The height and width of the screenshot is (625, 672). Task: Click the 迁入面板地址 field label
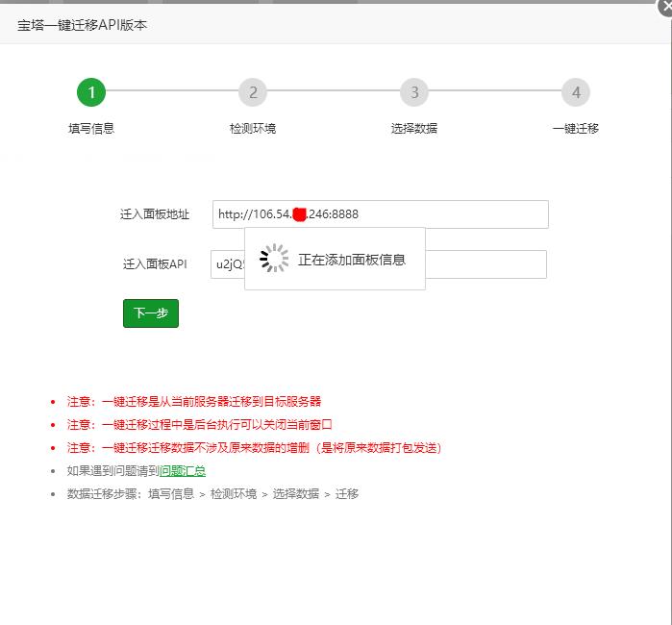[155, 214]
